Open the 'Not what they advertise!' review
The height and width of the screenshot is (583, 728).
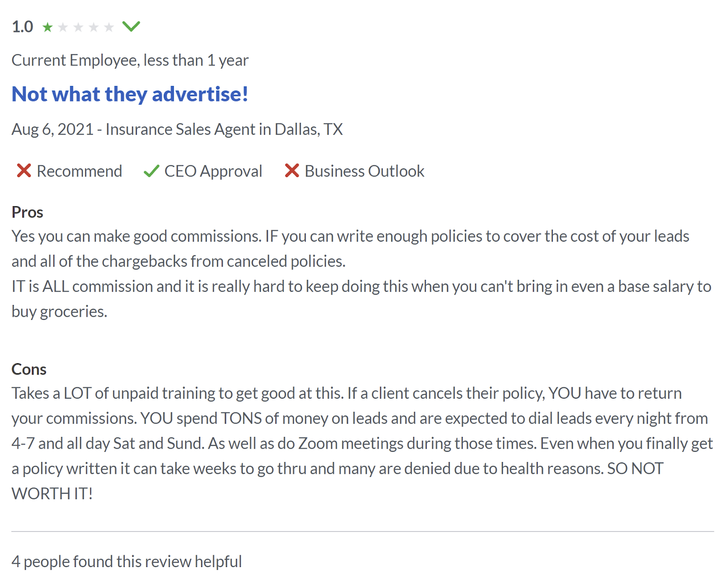130,94
